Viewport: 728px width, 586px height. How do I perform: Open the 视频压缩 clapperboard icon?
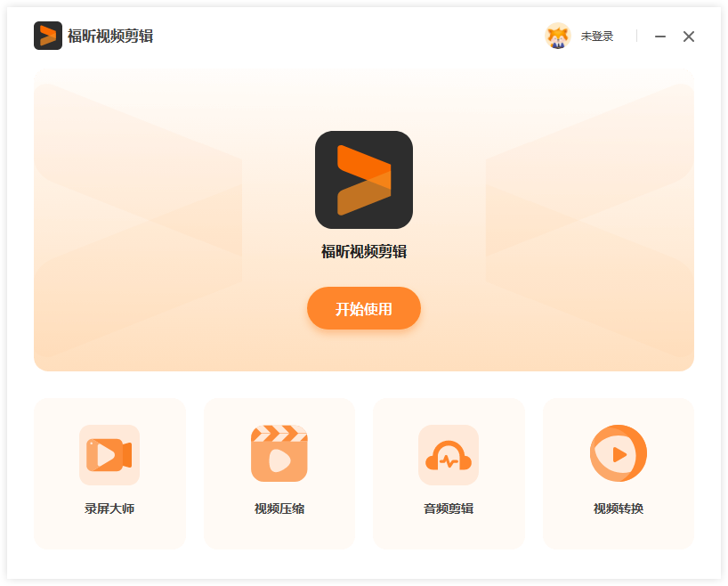[x=279, y=454]
